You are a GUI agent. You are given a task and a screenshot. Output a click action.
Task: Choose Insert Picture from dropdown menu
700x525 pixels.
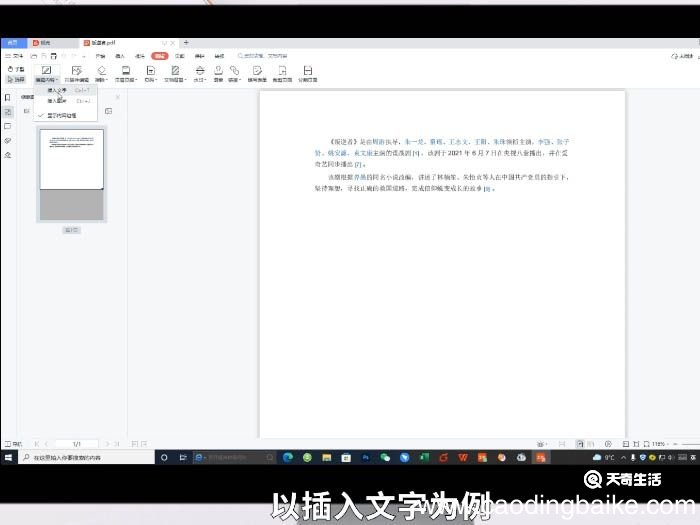[x=65, y=101]
